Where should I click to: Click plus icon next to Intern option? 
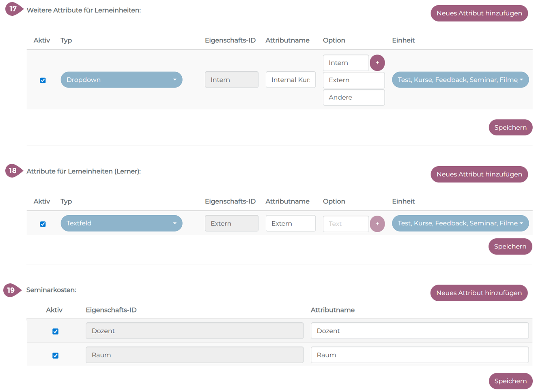pyautogui.click(x=377, y=63)
